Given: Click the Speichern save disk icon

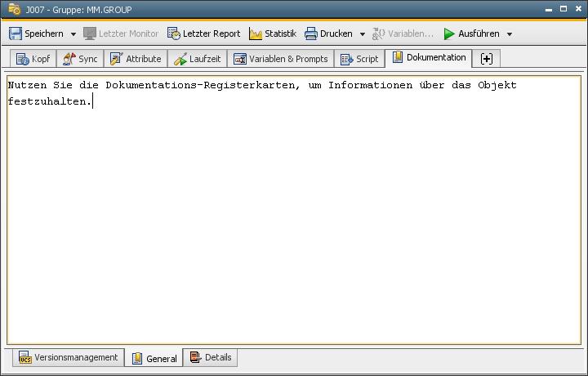Looking at the screenshot, I should click(15, 34).
